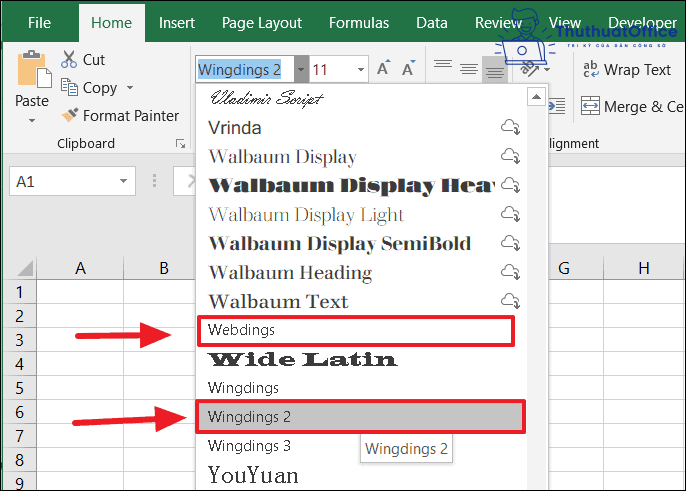686x491 pixels.
Task: Expand the Paste options arrow
Action: point(32,120)
